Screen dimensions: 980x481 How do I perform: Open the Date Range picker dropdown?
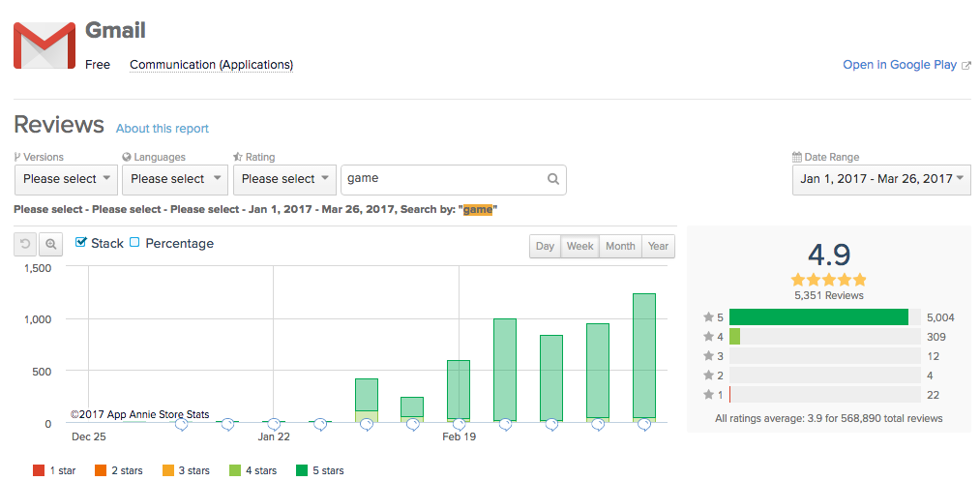pyautogui.click(x=881, y=179)
